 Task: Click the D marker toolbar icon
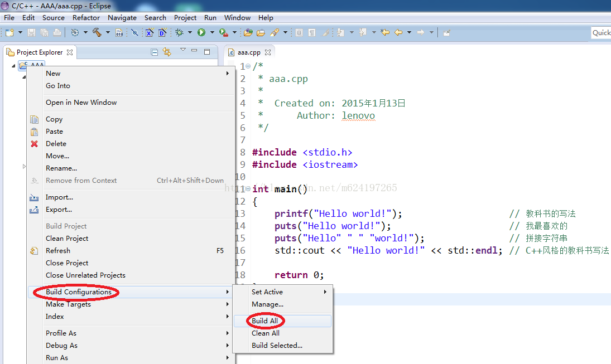pos(162,33)
